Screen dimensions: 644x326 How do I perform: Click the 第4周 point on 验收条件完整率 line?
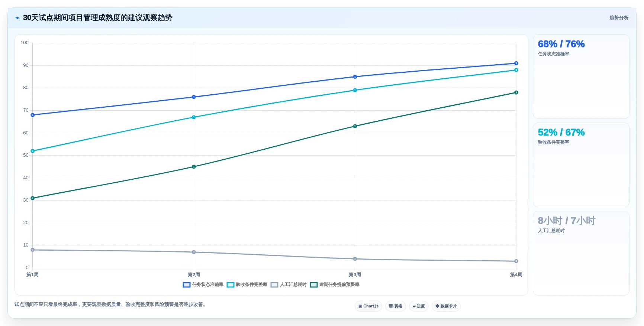coord(516,70)
